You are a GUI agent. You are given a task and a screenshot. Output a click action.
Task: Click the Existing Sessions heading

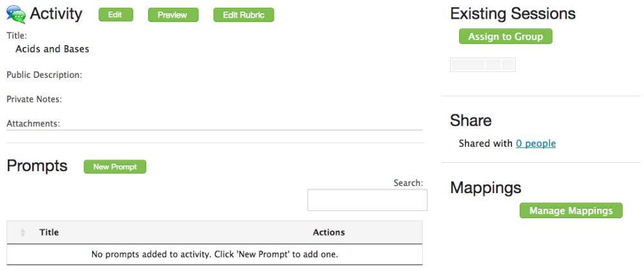click(513, 14)
